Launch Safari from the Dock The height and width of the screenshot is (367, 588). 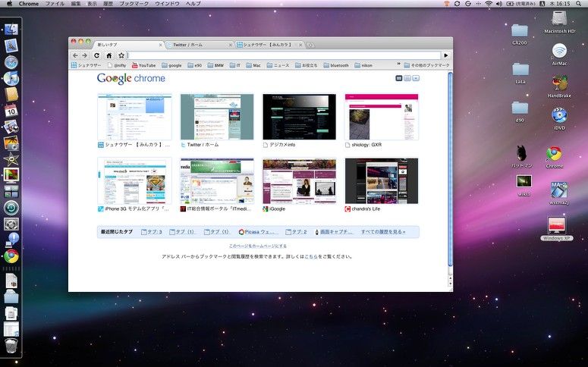(x=11, y=62)
